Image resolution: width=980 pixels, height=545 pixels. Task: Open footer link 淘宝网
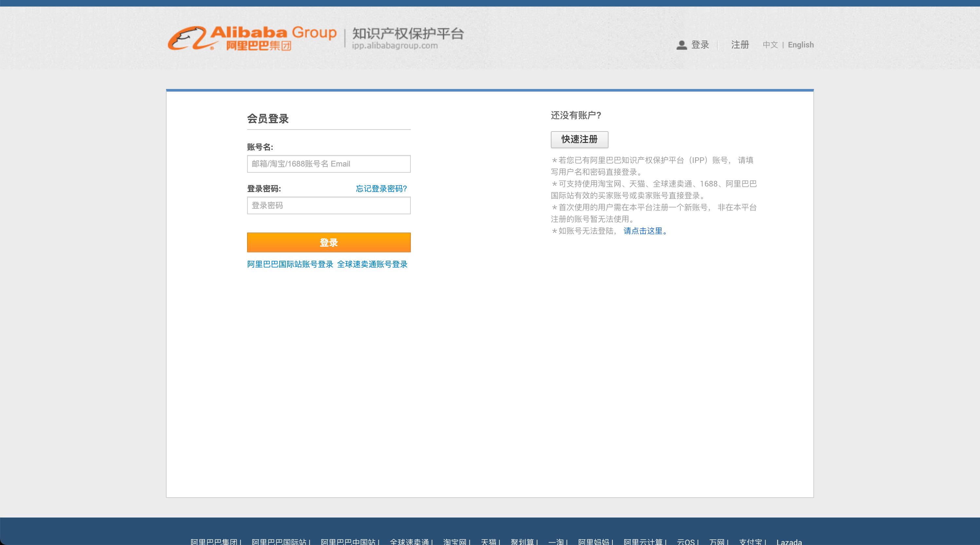click(455, 542)
